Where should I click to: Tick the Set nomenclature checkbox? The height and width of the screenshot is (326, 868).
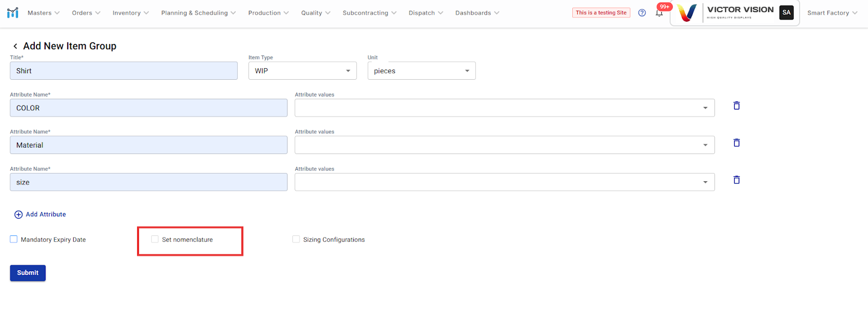155,239
